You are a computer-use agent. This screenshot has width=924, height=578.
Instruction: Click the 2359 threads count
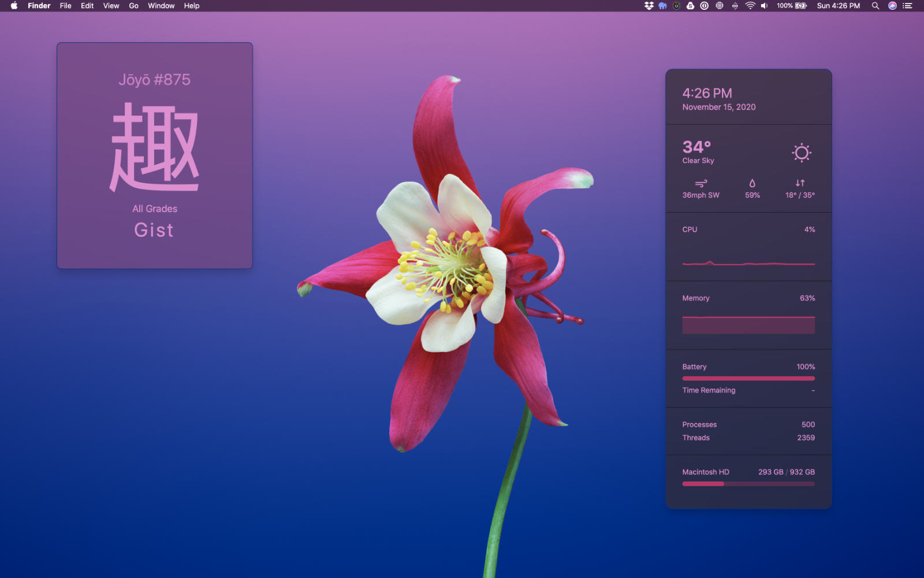tap(806, 438)
